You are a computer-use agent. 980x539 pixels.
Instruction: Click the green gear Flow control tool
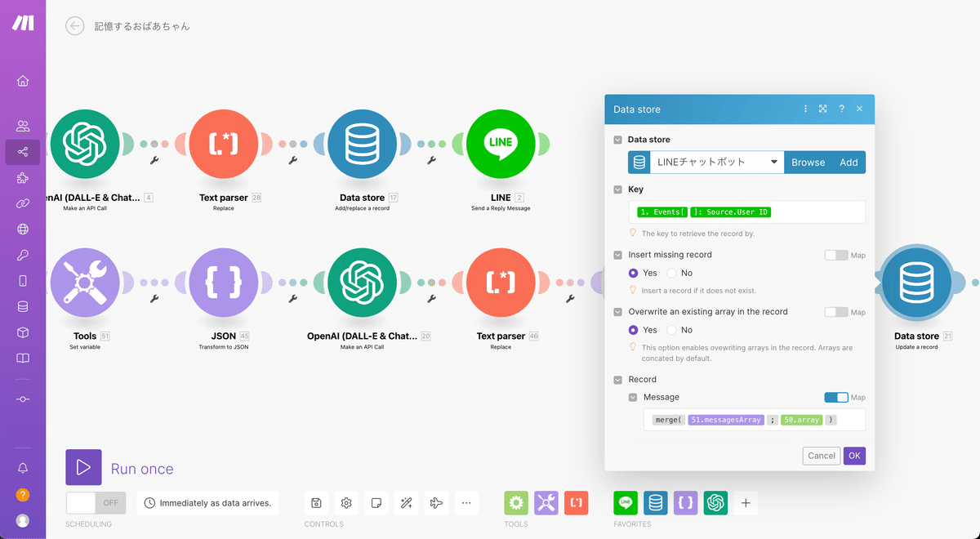(x=516, y=503)
